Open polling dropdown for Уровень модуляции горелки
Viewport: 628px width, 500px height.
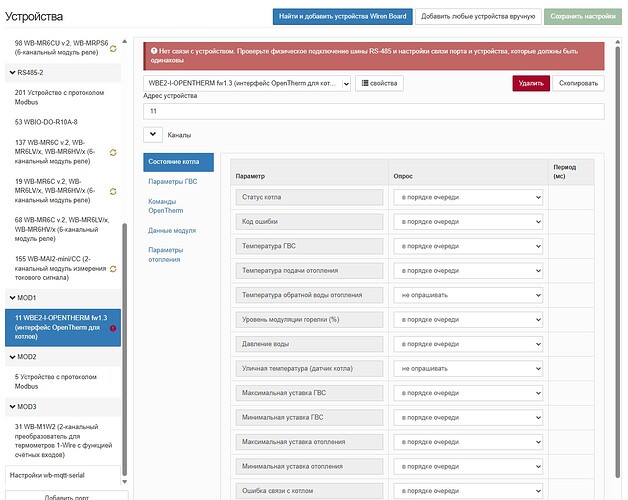coord(468,319)
